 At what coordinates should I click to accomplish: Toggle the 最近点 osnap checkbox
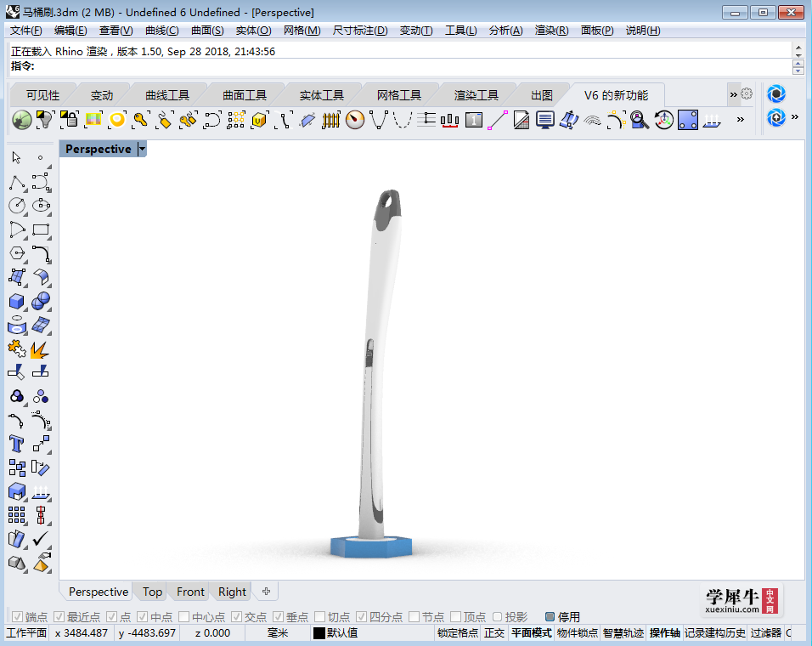click(59, 616)
